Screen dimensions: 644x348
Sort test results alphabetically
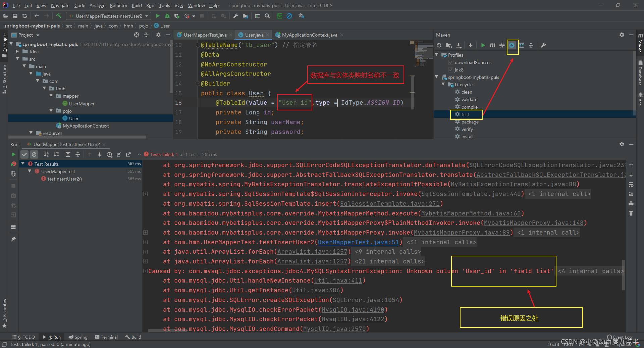tap(46, 154)
